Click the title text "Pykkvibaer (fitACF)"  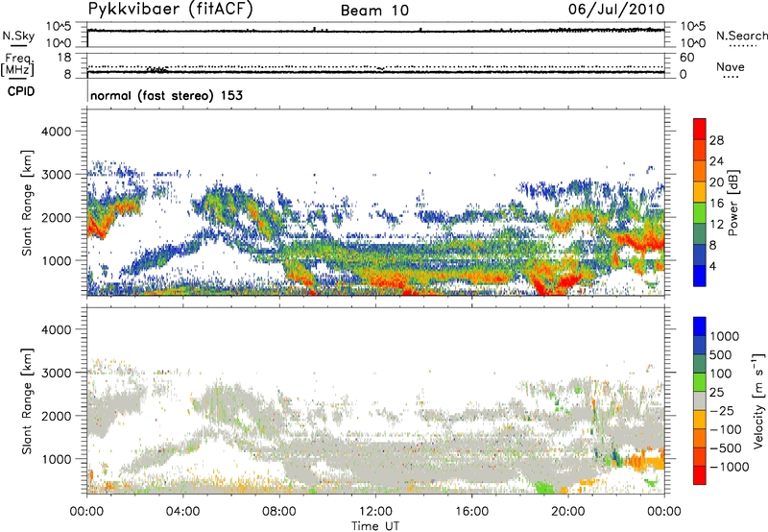pyautogui.click(x=171, y=10)
